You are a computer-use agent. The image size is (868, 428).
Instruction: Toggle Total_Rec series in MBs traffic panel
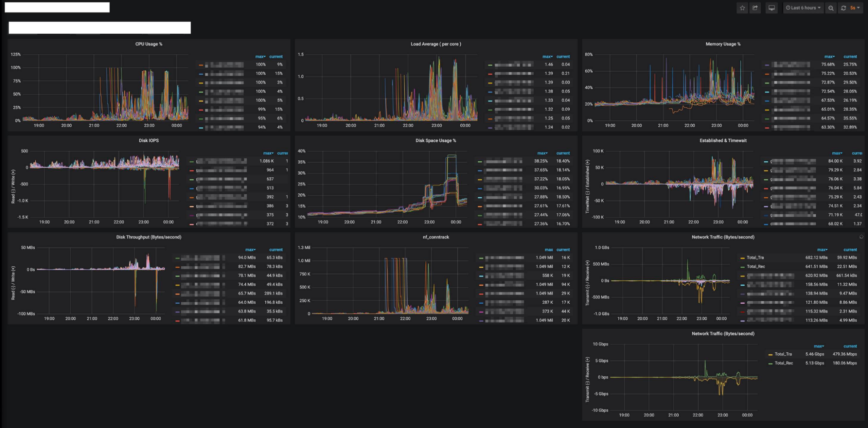coord(756,267)
